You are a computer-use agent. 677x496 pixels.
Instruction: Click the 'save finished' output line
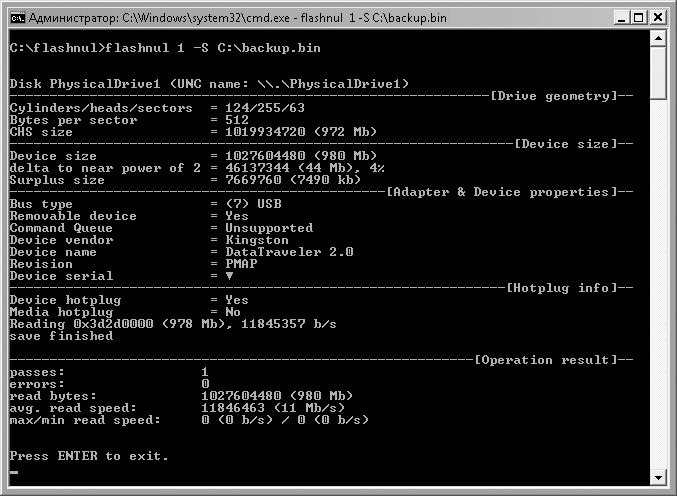(61, 336)
